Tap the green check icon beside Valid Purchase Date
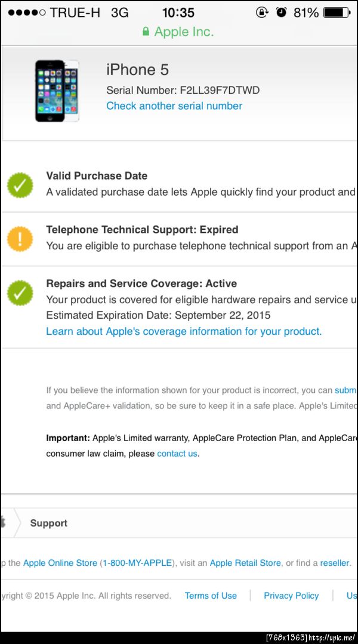358x644 pixels. [20, 185]
